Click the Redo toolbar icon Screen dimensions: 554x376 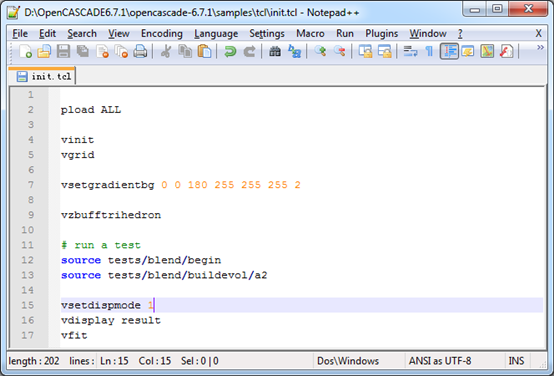tap(249, 51)
